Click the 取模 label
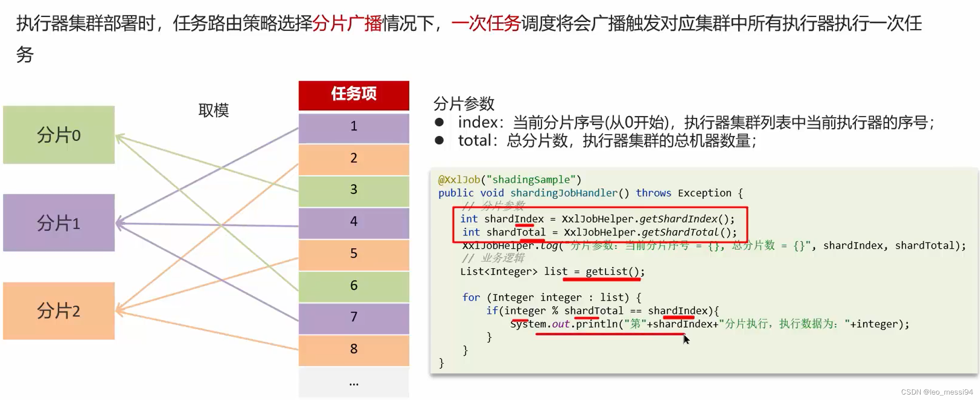Viewport: 980px width, 400px height. coord(214,110)
